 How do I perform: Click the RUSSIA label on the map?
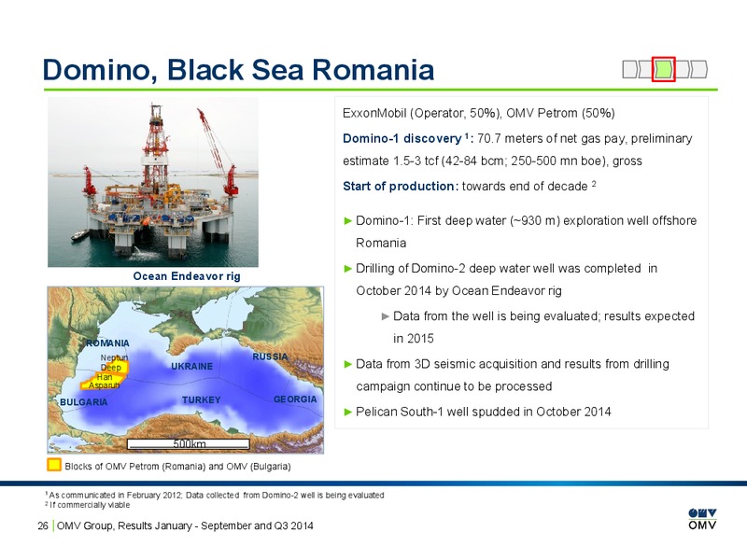270,357
